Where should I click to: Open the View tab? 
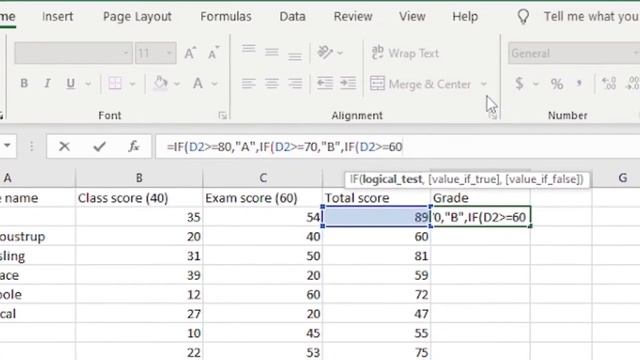412,16
